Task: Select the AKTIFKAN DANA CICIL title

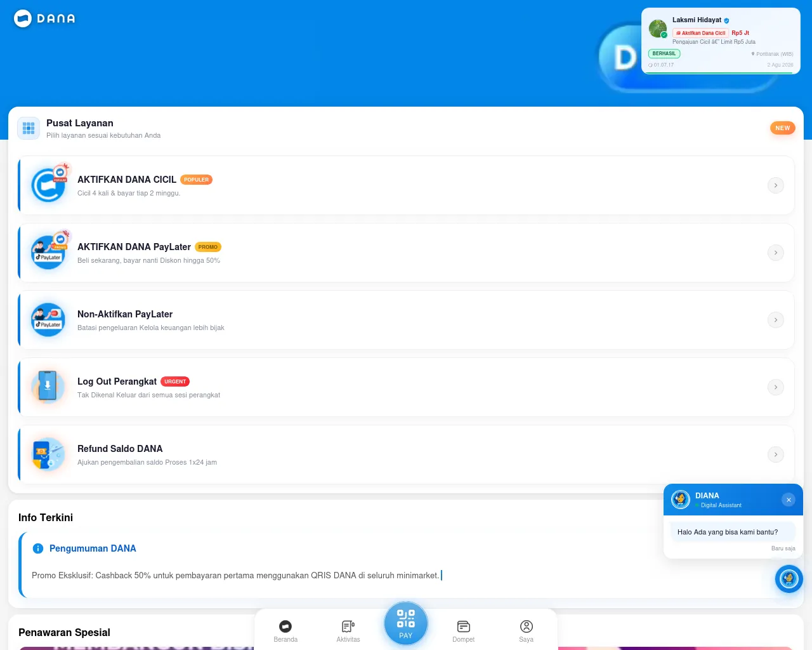Action: pos(127,180)
